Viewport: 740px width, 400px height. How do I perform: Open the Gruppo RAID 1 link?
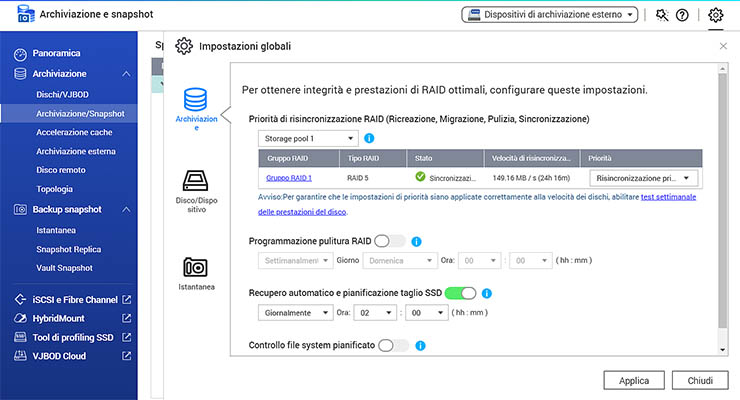point(289,178)
